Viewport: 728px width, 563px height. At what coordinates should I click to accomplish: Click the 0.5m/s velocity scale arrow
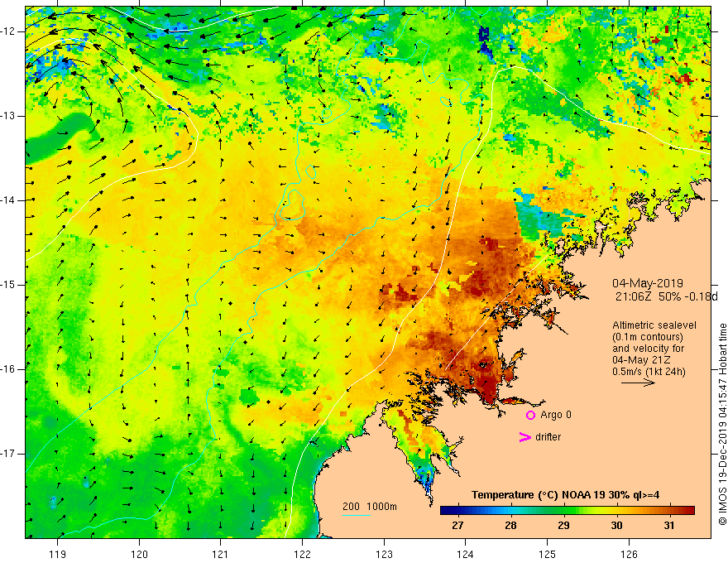(x=638, y=383)
